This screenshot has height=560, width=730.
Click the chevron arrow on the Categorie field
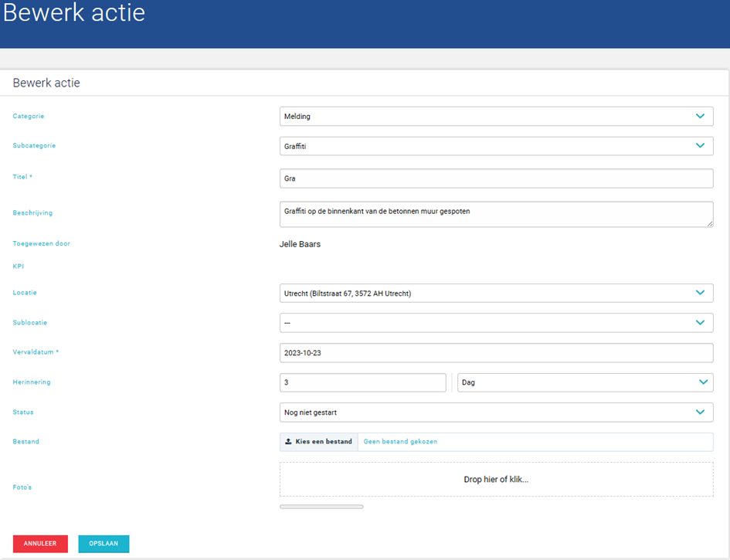click(700, 116)
